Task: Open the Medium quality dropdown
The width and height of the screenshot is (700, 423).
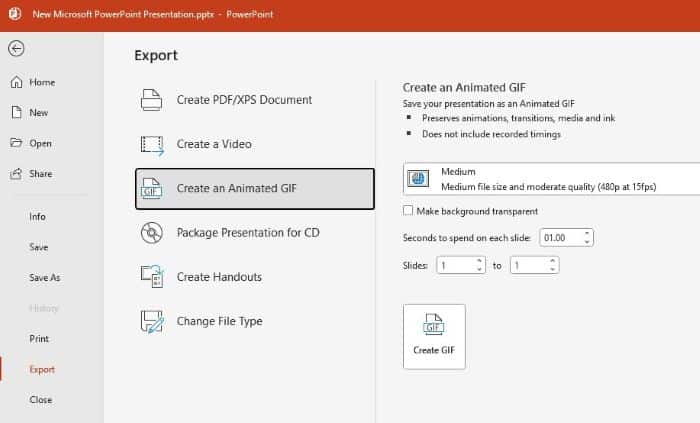Action: (552, 179)
